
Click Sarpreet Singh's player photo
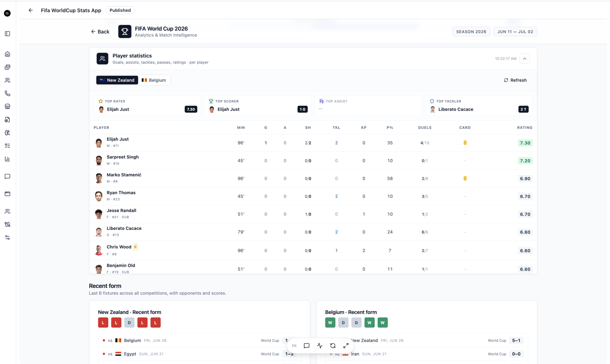click(x=99, y=161)
